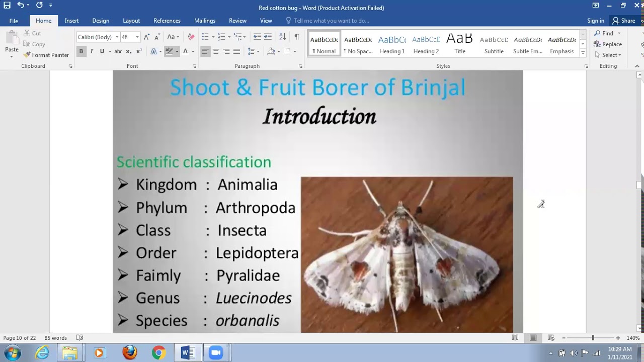The height and width of the screenshot is (362, 644).
Task: Open the Select dropdown in Editing
Action: [608, 55]
